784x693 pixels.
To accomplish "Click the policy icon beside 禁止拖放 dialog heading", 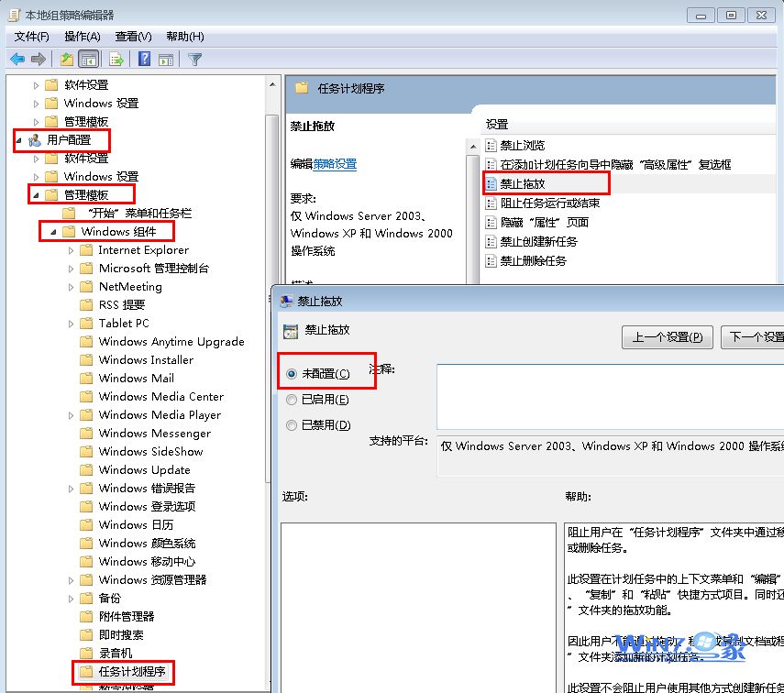I will click(291, 331).
